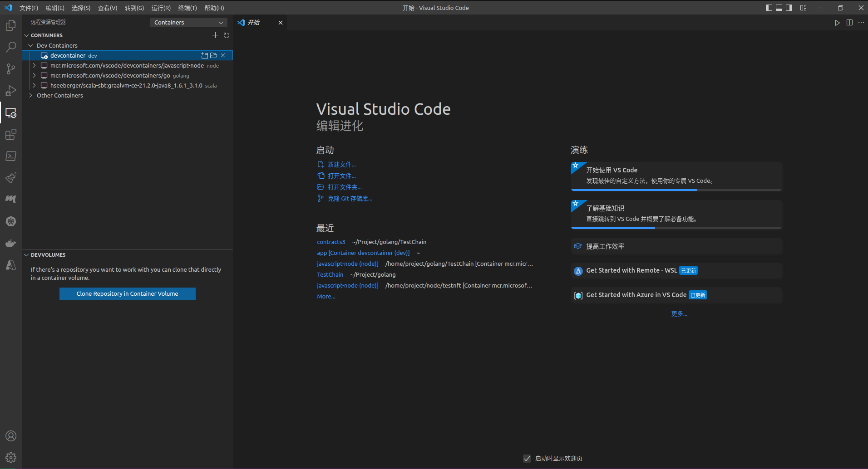Click Clone Repository in Container Volume button

click(128, 293)
